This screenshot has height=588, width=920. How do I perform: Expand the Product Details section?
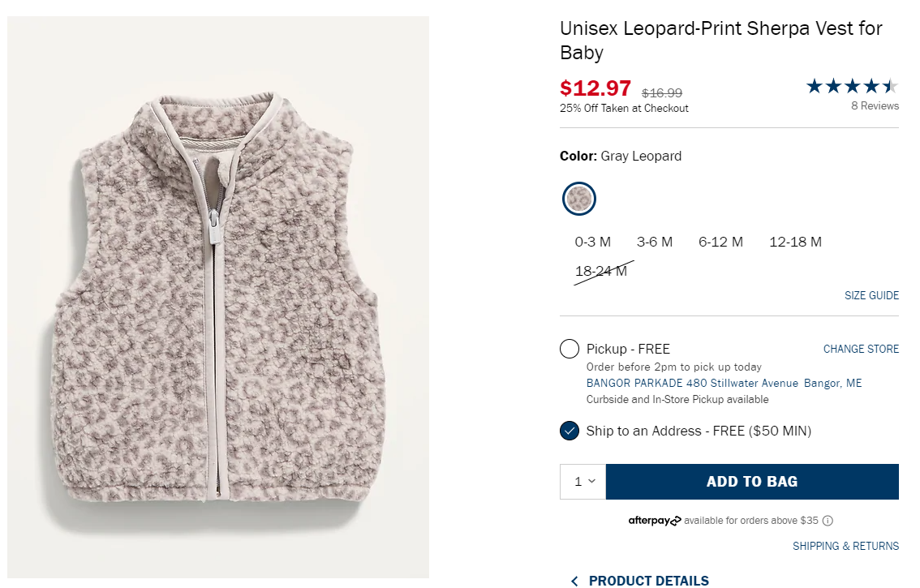[x=648, y=581]
